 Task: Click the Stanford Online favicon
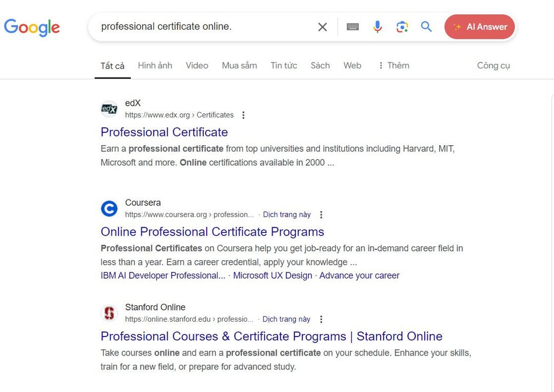(x=109, y=313)
